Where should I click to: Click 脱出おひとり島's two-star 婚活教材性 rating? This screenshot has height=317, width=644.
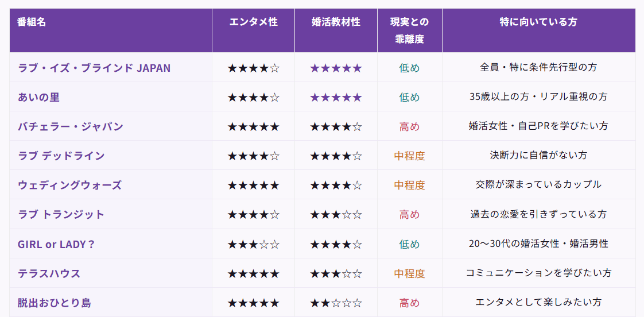point(336,302)
